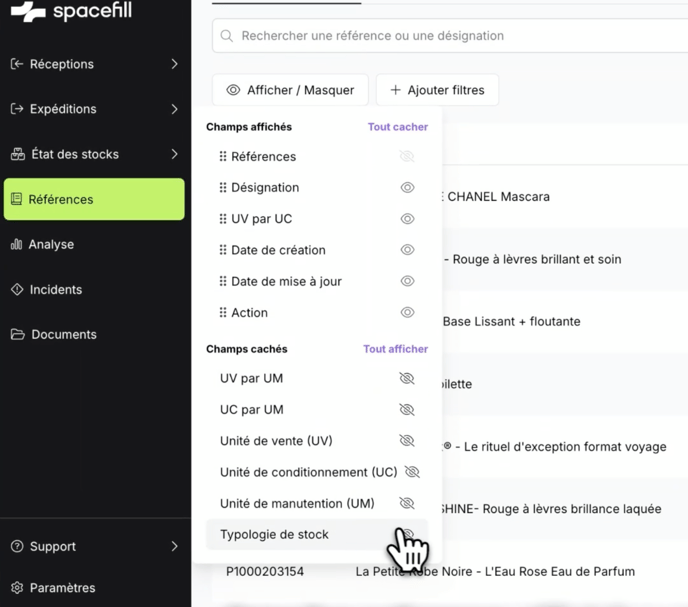Hide the Date de création column

pyautogui.click(x=407, y=250)
